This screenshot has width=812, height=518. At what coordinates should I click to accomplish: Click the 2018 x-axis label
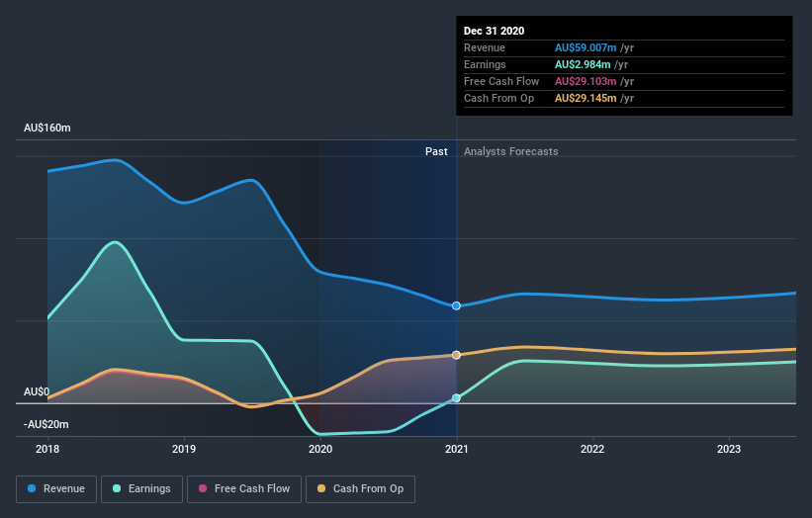pos(47,449)
